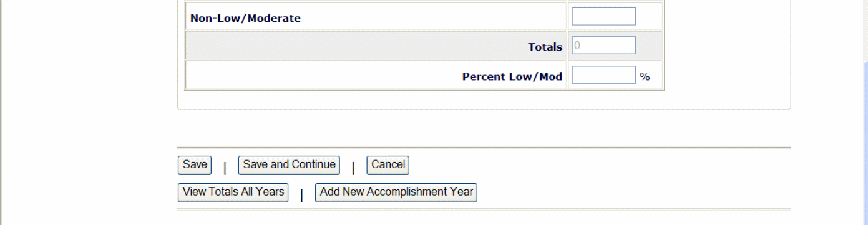Click the empty panel area below the table
The height and width of the screenshot is (225, 868).
[484, 99]
